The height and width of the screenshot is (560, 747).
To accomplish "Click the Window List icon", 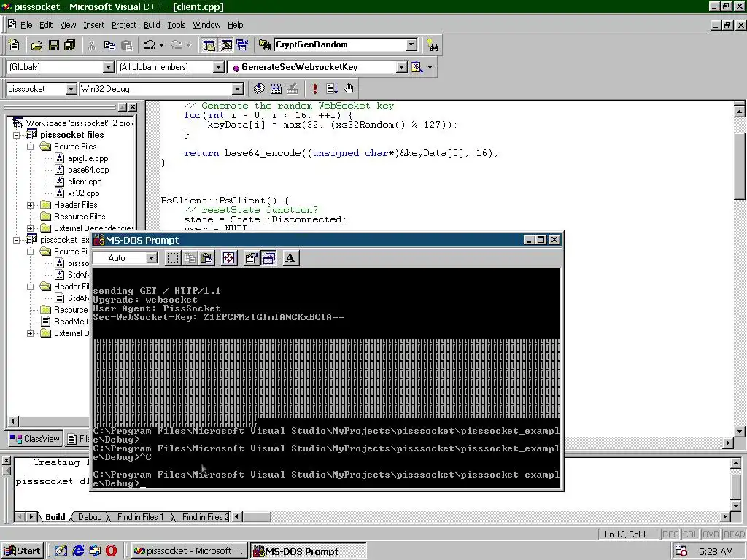I will (x=242, y=45).
